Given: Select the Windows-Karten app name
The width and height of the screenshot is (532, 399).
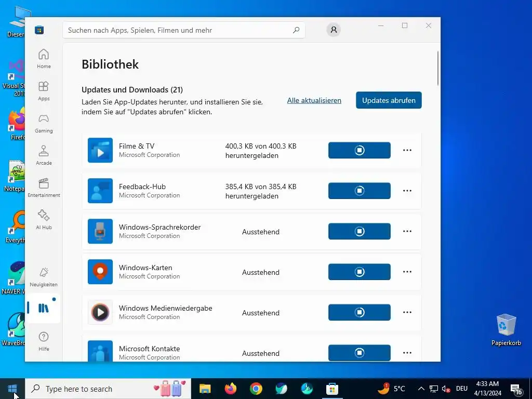Looking at the screenshot, I should pyautogui.click(x=145, y=268).
